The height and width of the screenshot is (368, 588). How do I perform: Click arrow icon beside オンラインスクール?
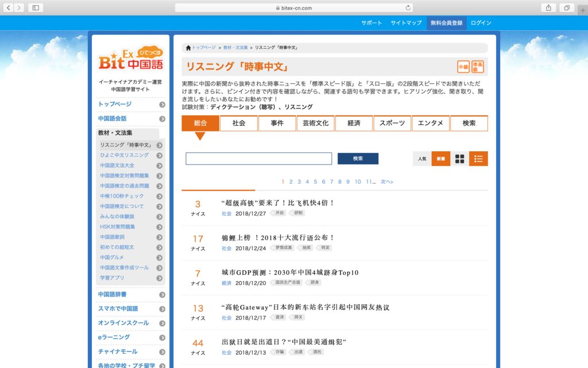pyautogui.click(x=162, y=323)
